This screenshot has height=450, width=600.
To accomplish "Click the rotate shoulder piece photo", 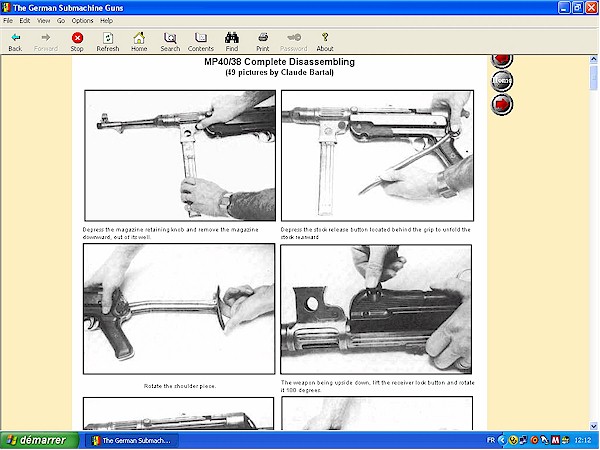I will (179, 309).
